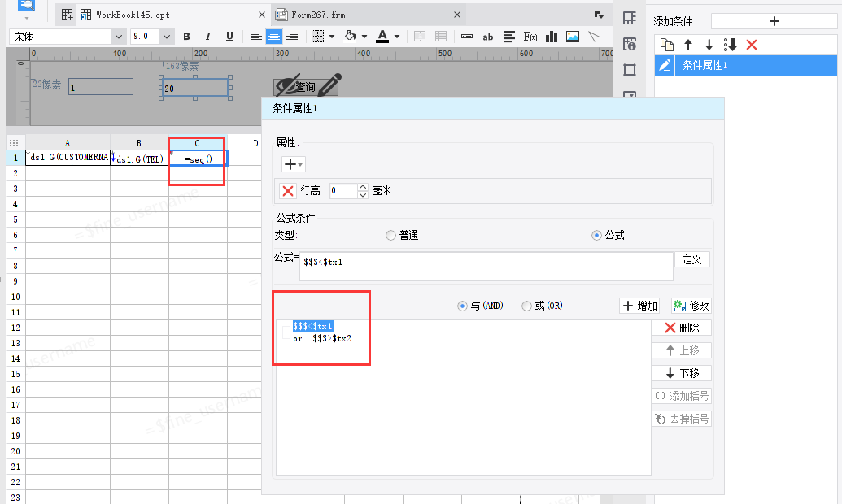The image size is (842, 504).
Task: Select cell B1 containing ds1.G(TEL)
Action: (x=140, y=158)
